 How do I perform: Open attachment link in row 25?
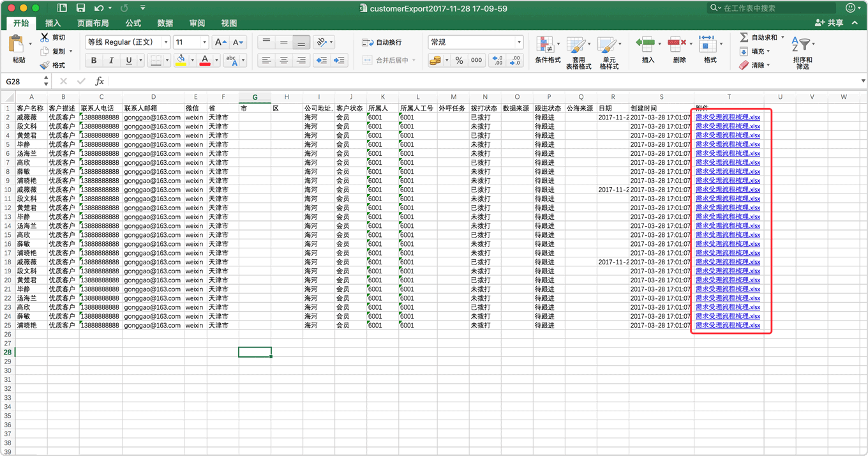click(728, 326)
